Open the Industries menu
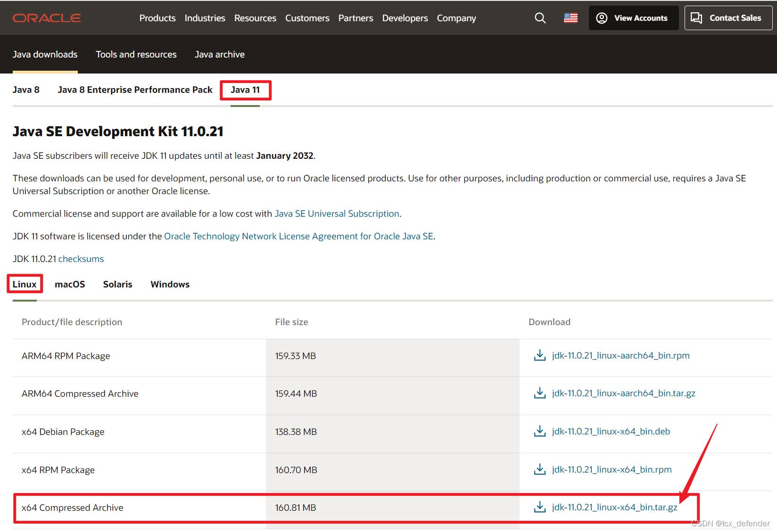This screenshot has height=532, width=777. click(205, 18)
